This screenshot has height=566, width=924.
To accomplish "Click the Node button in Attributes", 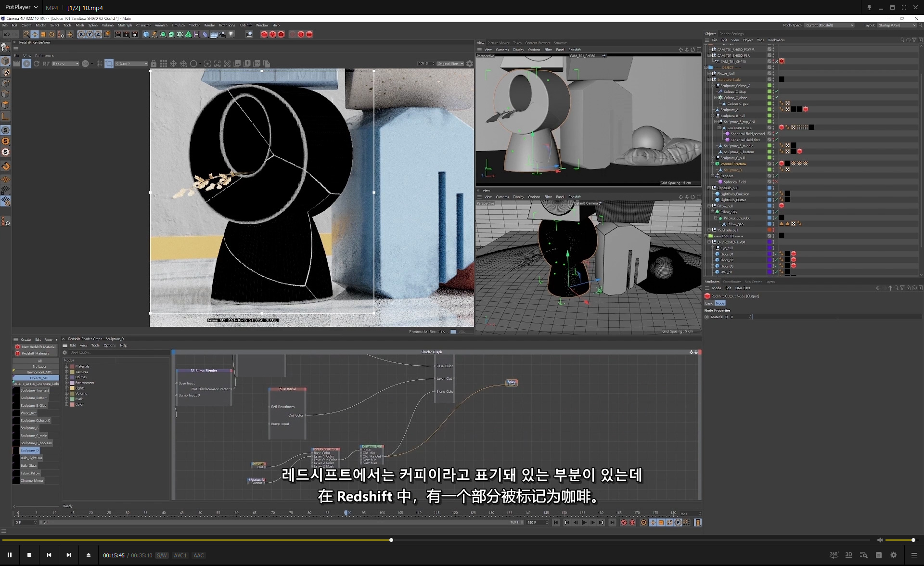I will (x=720, y=303).
